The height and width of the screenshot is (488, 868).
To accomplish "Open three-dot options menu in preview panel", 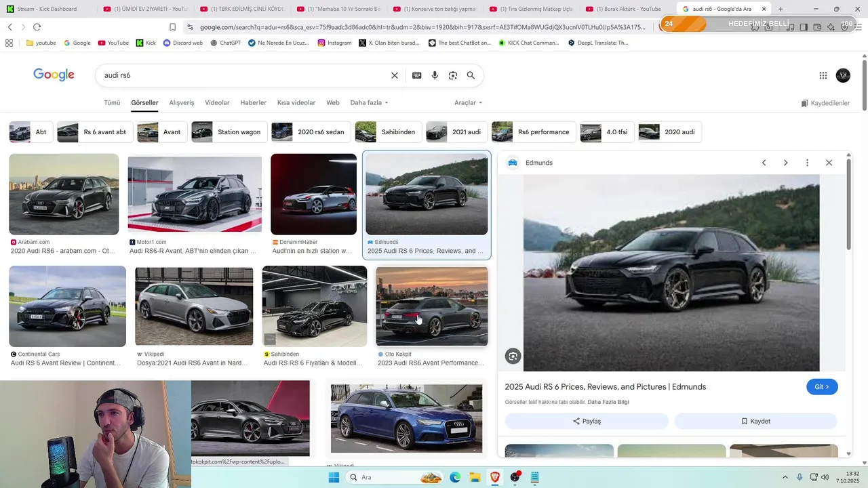I will point(807,163).
